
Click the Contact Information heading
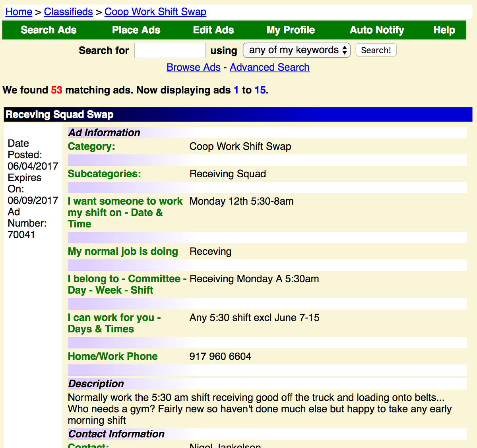click(116, 434)
